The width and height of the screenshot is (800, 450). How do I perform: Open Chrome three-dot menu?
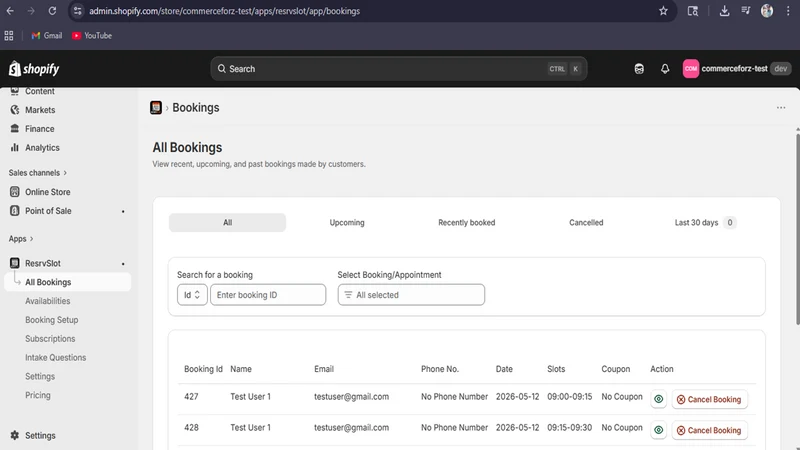coord(788,11)
